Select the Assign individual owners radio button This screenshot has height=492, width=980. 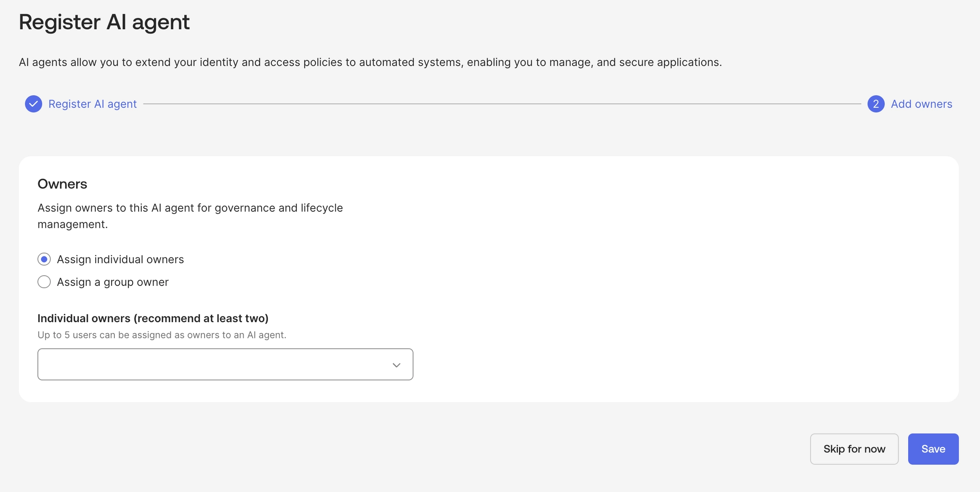pyautogui.click(x=44, y=259)
